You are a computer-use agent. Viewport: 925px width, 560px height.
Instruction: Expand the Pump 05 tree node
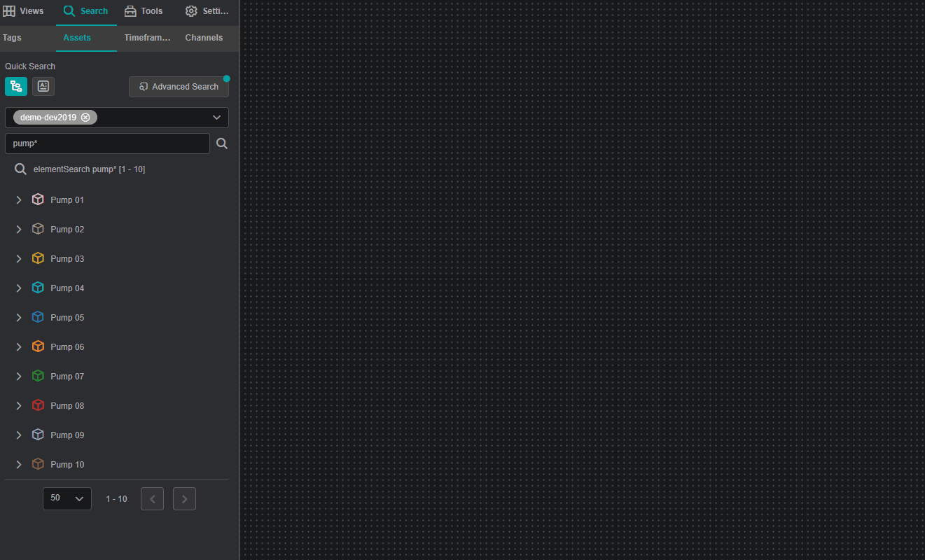pyautogui.click(x=19, y=318)
